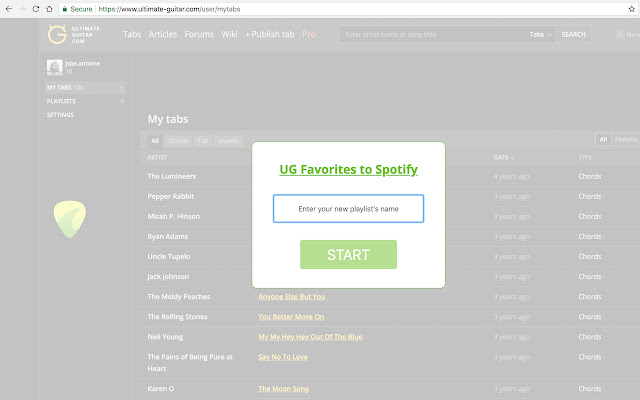Click Publish tab link

click(270, 34)
